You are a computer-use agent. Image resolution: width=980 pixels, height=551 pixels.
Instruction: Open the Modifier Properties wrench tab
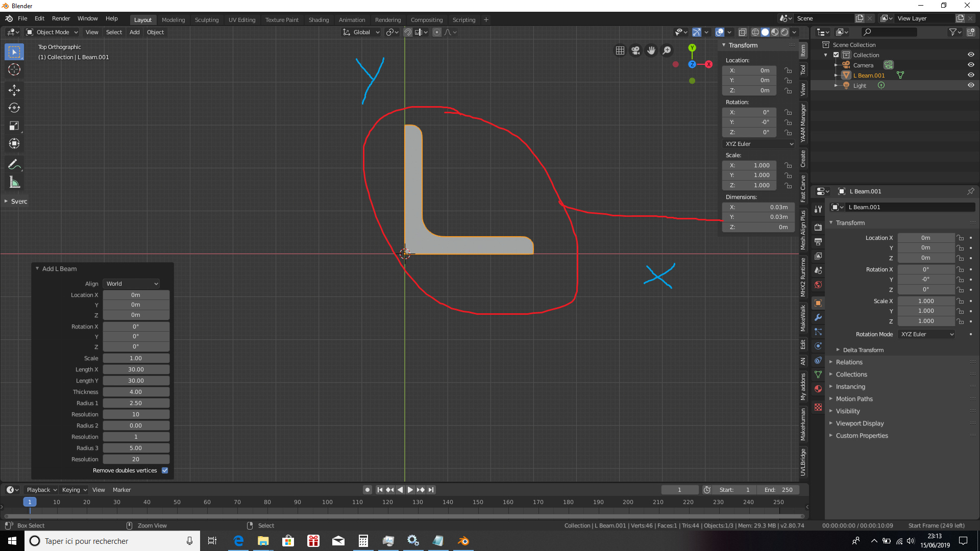[x=818, y=317]
